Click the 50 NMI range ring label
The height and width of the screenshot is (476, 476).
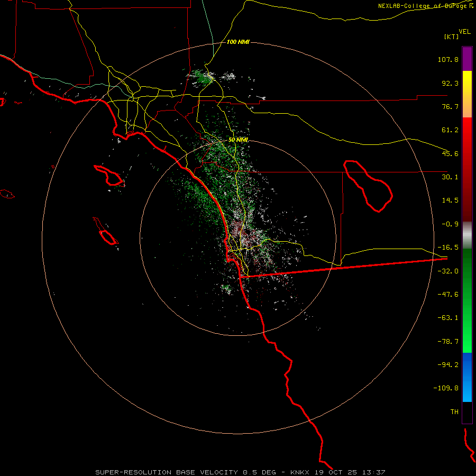(x=239, y=140)
